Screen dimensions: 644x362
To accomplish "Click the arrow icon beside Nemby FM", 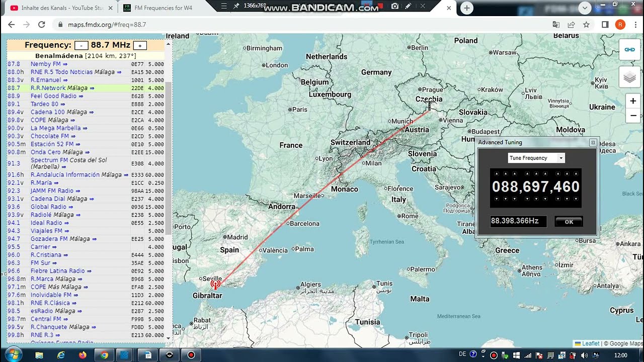I will (x=65, y=64).
